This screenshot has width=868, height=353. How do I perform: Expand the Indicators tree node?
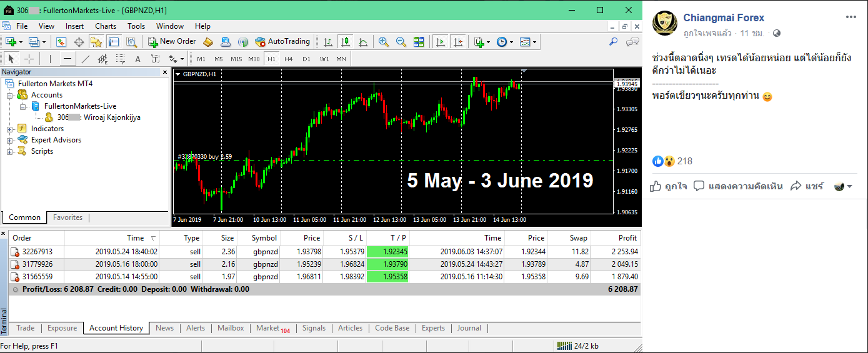10,129
